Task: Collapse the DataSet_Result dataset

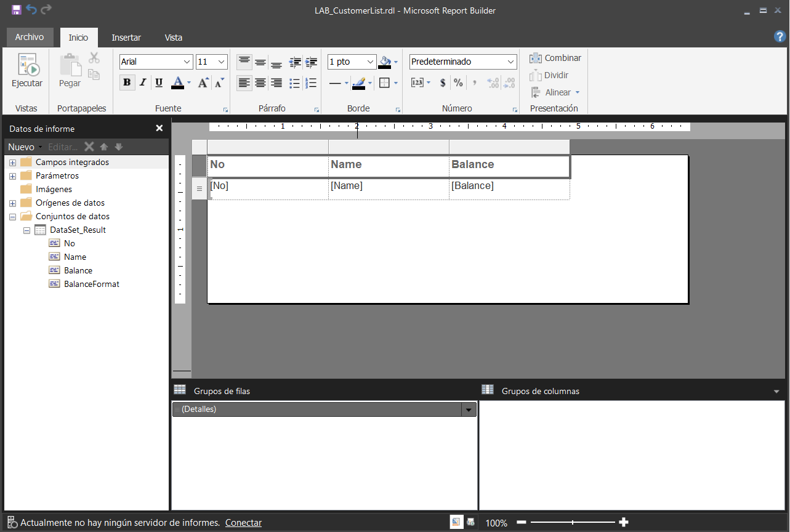Action: [26, 230]
